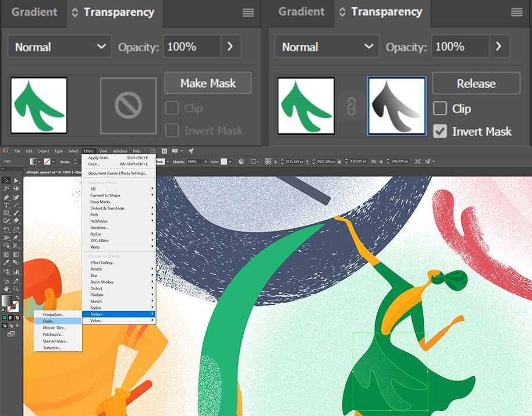The width and height of the screenshot is (532, 416).
Task: Open Document Raster Effects Settings...
Action: 119,173
